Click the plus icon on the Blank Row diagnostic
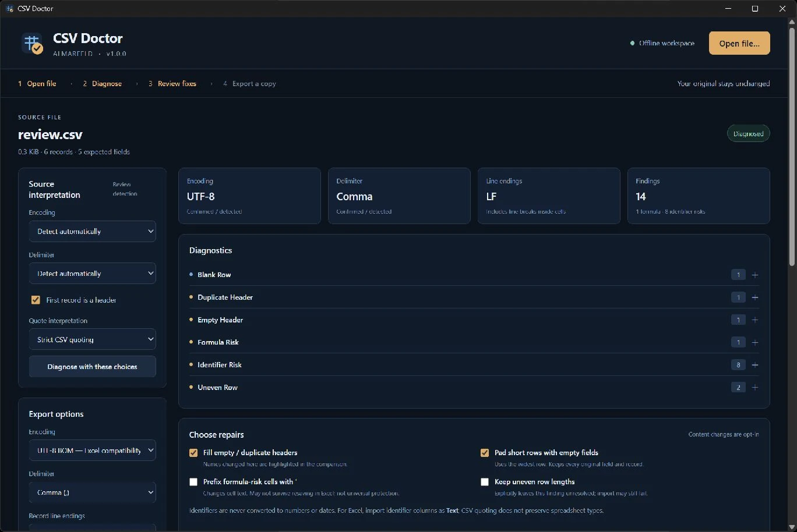The height and width of the screenshot is (532, 797). [755, 275]
